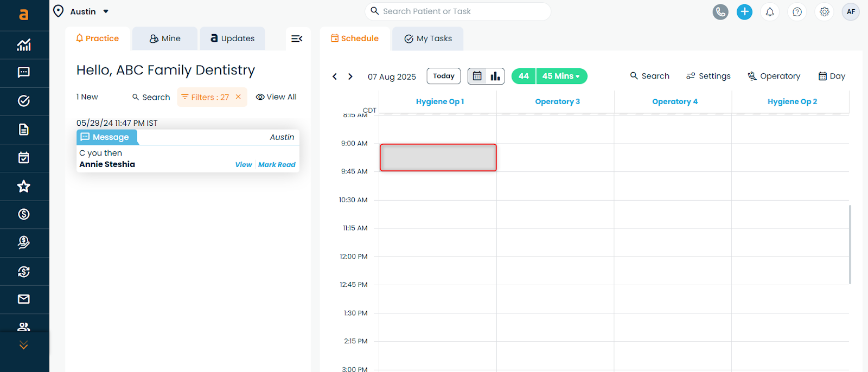Expand sidebar with double chevron down

pyautogui.click(x=24, y=345)
